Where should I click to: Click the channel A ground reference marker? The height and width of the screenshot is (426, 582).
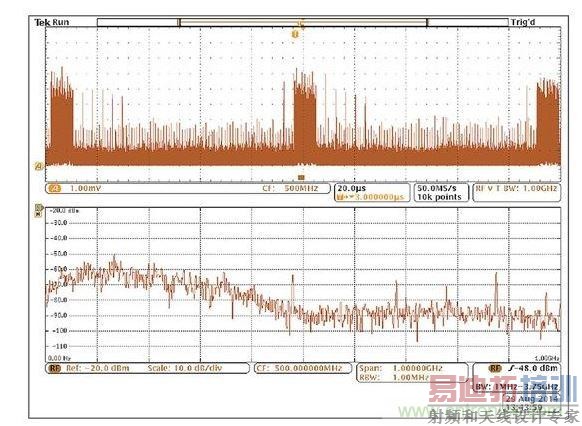(39, 166)
